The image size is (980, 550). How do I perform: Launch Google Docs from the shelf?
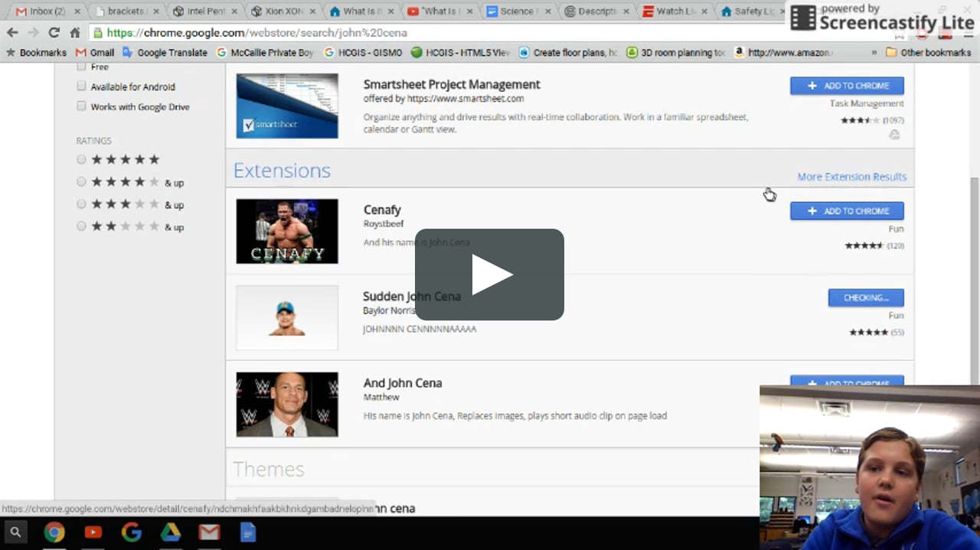point(248,532)
